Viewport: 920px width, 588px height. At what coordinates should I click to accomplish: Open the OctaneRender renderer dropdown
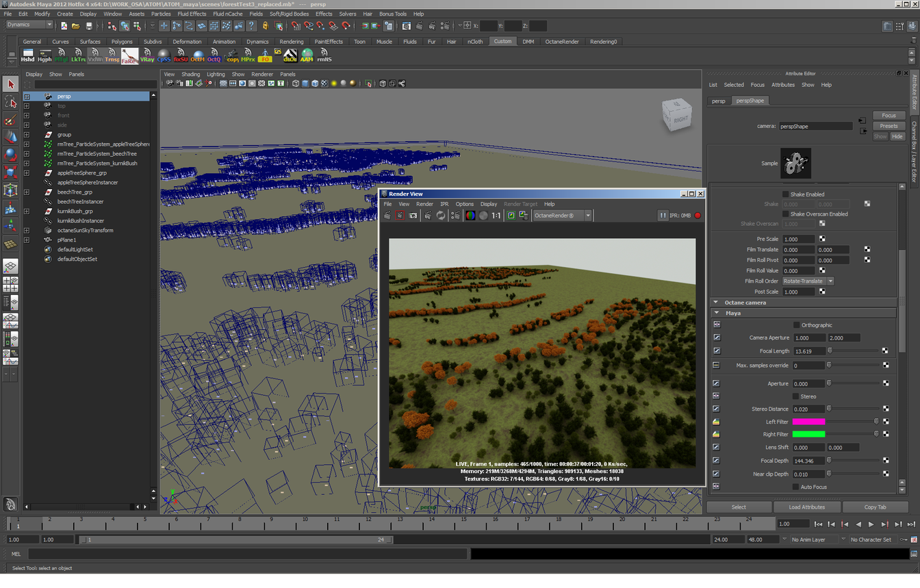pyautogui.click(x=562, y=216)
